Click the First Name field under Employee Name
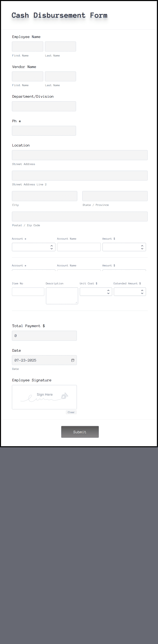Viewport: 158px width, 644px height. click(x=28, y=46)
